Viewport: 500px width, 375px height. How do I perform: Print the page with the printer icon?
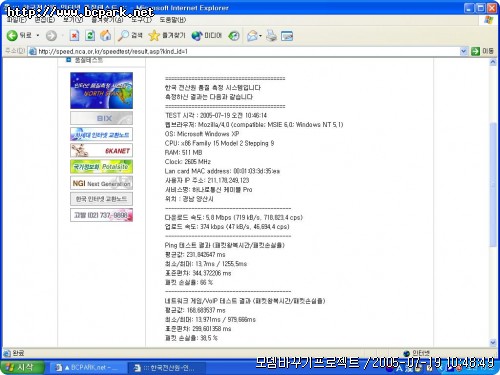coord(271,35)
